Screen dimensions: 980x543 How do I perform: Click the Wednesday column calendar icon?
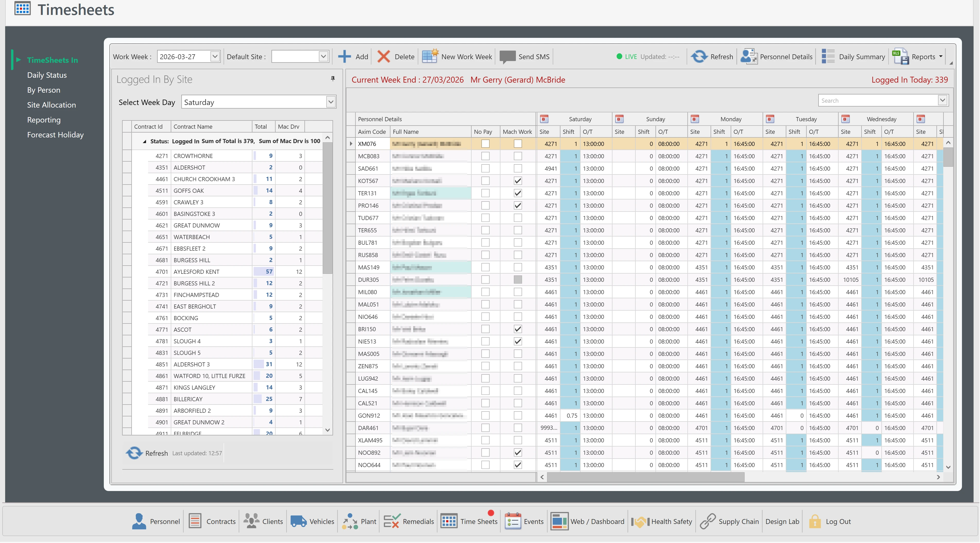tap(845, 119)
